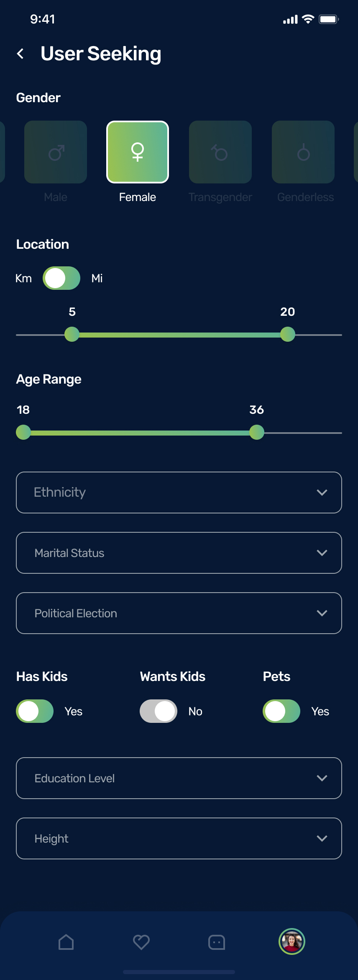The width and height of the screenshot is (358, 980).
Task: Tap the back arrow icon
Action: pos(20,54)
